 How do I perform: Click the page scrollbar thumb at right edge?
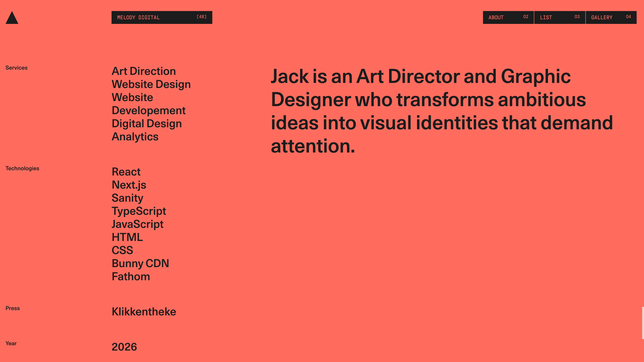[x=643, y=323]
